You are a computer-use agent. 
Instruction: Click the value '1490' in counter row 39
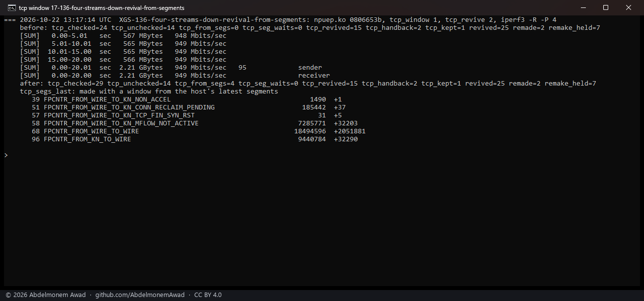[318, 100]
